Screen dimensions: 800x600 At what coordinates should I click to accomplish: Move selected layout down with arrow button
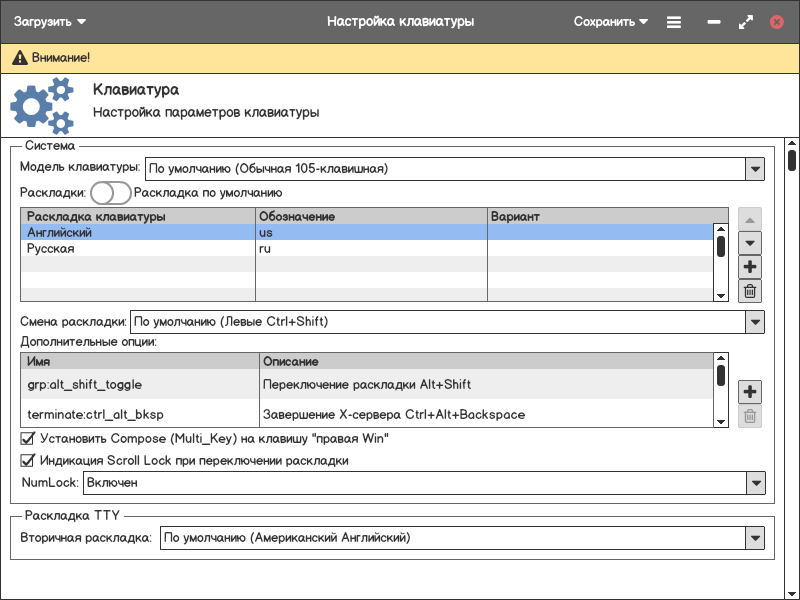[x=750, y=243]
